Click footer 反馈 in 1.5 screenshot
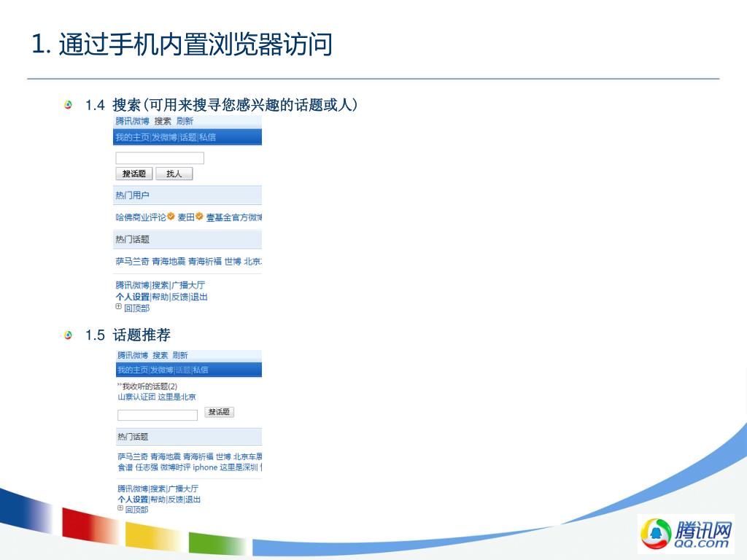The height and width of the screenshot is (560, 747). tap(175, 500)
